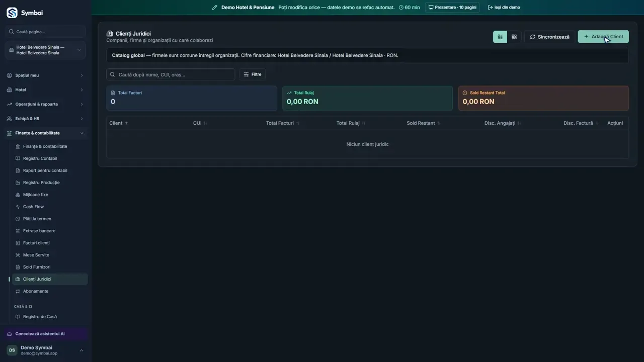Open Registru Producție page
Screen dimensions: 644x362
click(x=49, y=183)
